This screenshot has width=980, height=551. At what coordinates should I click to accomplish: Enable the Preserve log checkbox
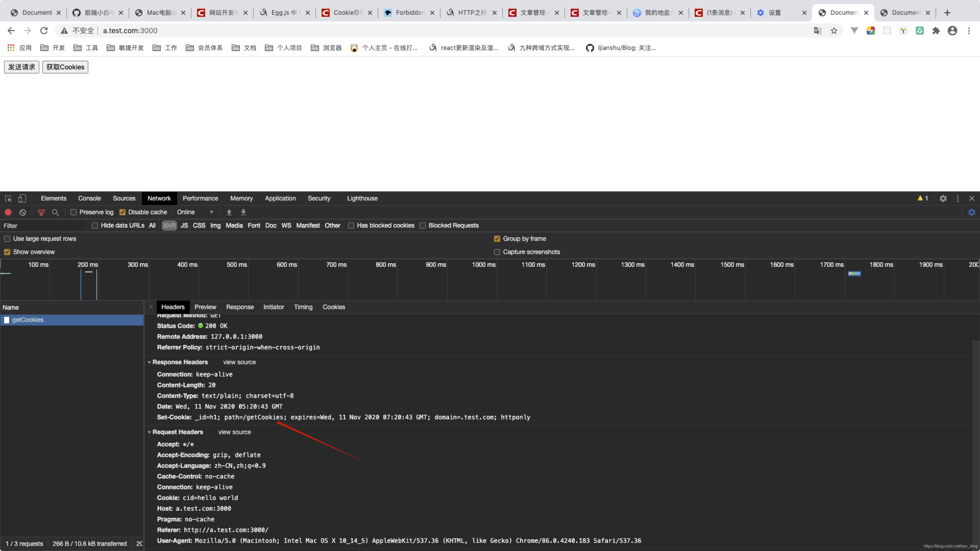[73, 212]
